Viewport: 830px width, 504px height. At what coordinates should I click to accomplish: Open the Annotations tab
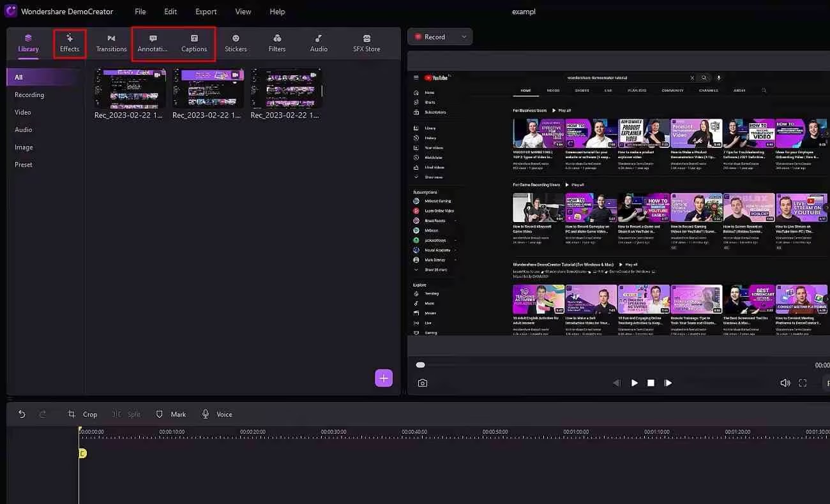153,43
